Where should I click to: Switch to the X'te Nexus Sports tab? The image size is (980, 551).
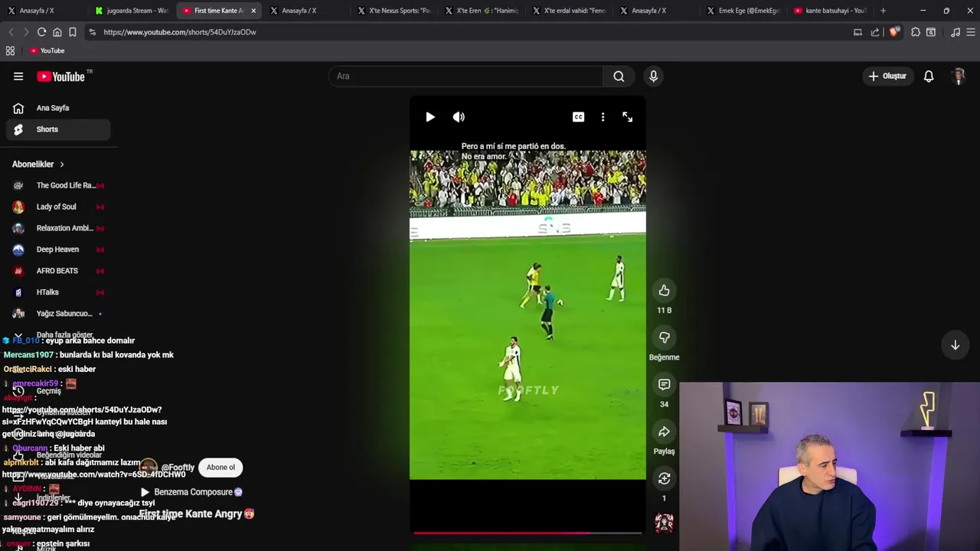(395, 11)
